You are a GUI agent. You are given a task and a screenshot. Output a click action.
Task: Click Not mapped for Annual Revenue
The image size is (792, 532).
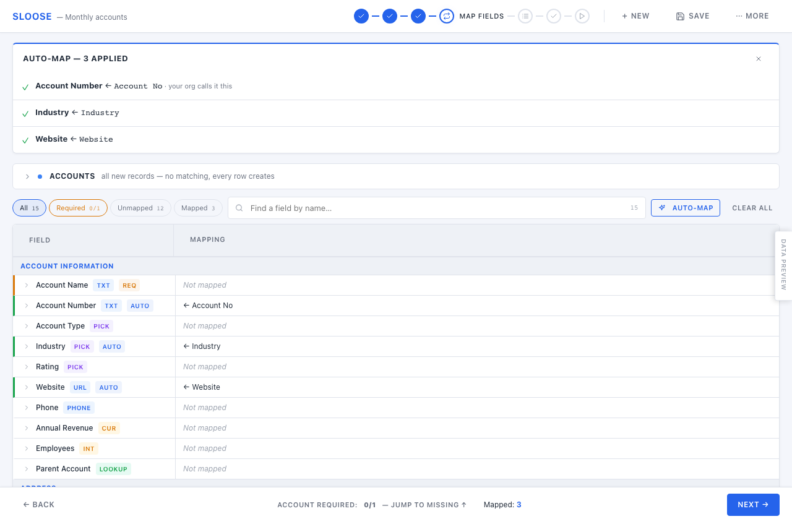[x=205, y=428]
